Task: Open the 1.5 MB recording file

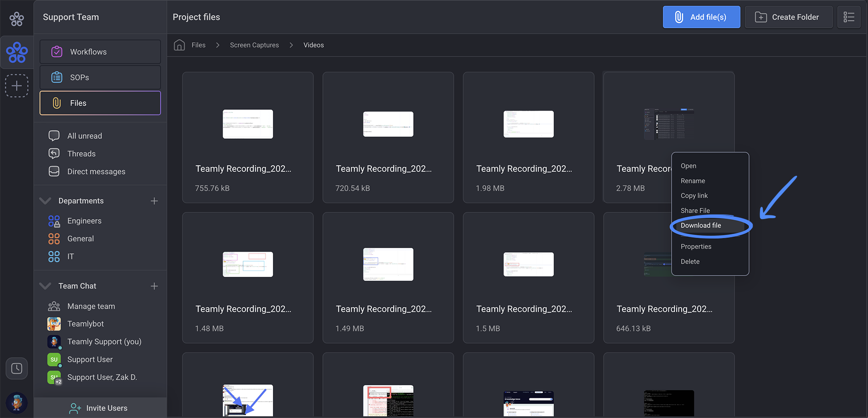Action: (x=529, y=278)
